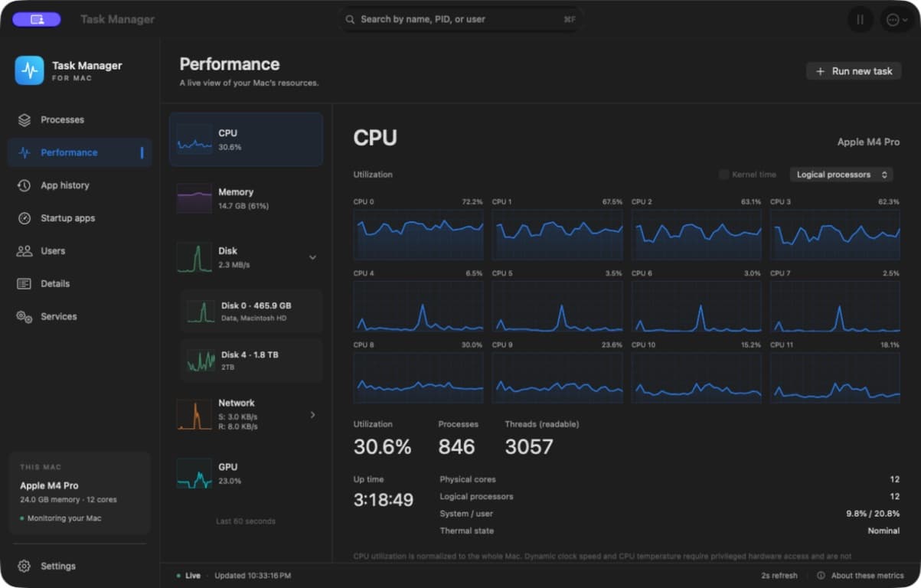Select the GPU resource card
Screen dimensions: 921x588
coord(246,473)
